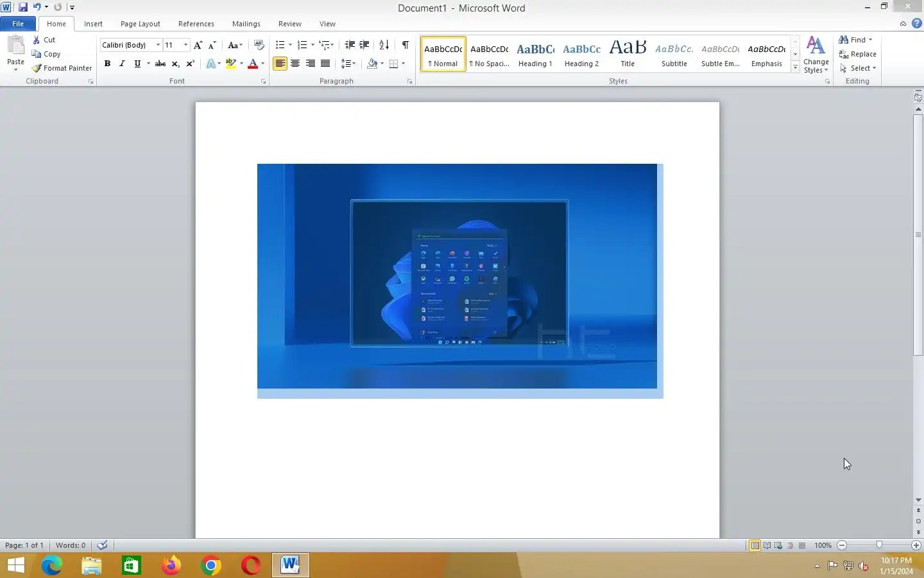Viewport: 924px width, 578px height.
Task: Toggle italic formatting
Action: coord(122,64)
